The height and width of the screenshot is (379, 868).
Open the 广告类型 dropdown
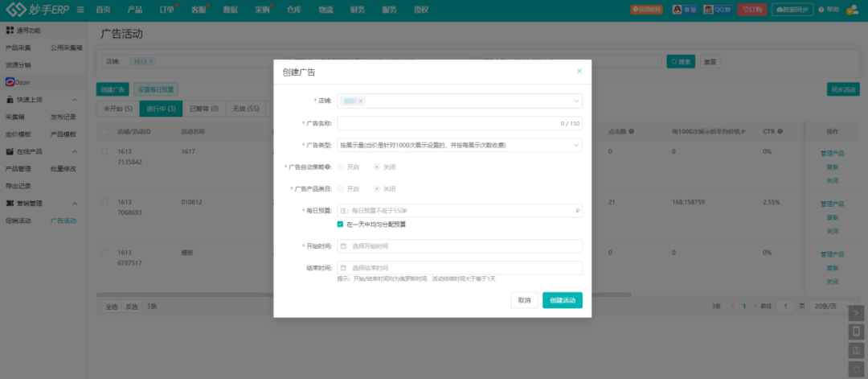click(460, 145)
